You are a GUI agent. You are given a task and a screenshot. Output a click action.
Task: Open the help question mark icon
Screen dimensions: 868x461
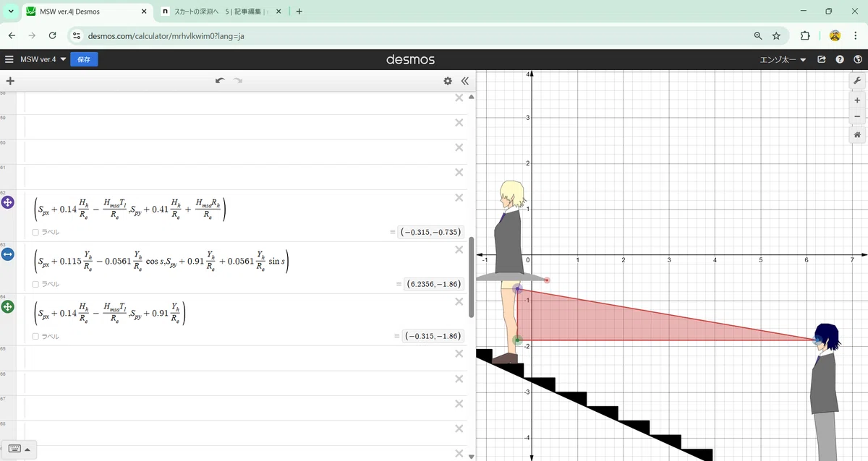pyautogui.click(x=840, y=59)
